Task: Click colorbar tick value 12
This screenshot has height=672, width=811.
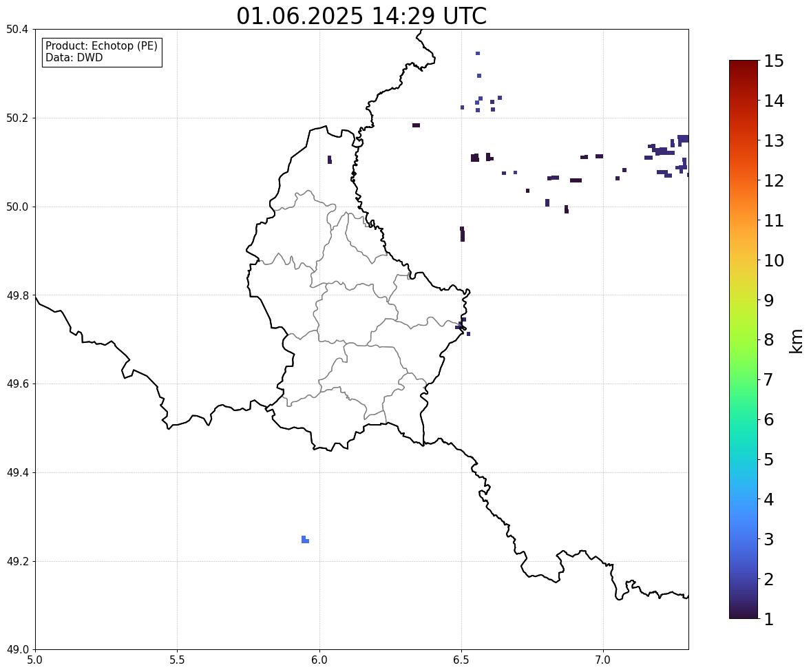Action: click(773, 180)
